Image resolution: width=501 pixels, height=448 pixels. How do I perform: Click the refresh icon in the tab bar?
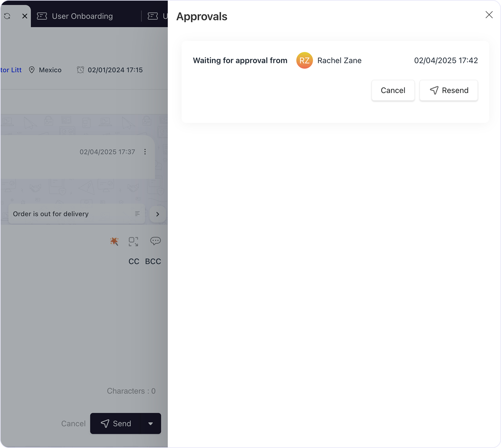click(7, 16)
